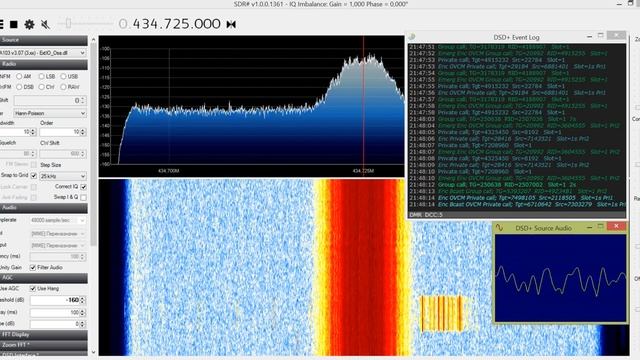
Task: Click the center tuning icon beside the frequency
Action: click(x=231, y=24)
